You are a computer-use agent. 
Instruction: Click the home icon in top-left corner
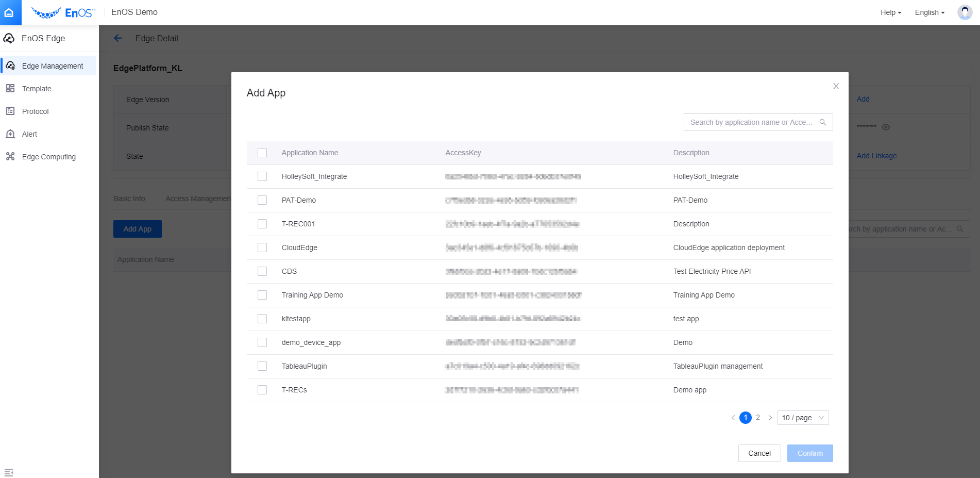[x=9, y=12]
